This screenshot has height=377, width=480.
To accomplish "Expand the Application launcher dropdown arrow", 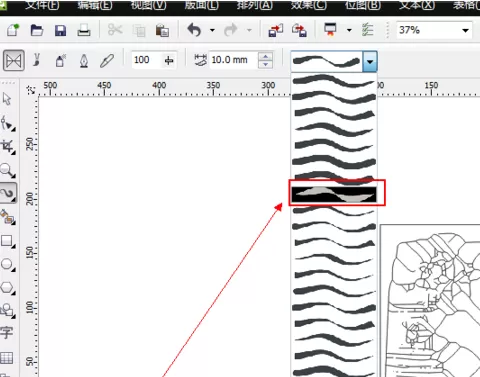I will coord(349,30).
